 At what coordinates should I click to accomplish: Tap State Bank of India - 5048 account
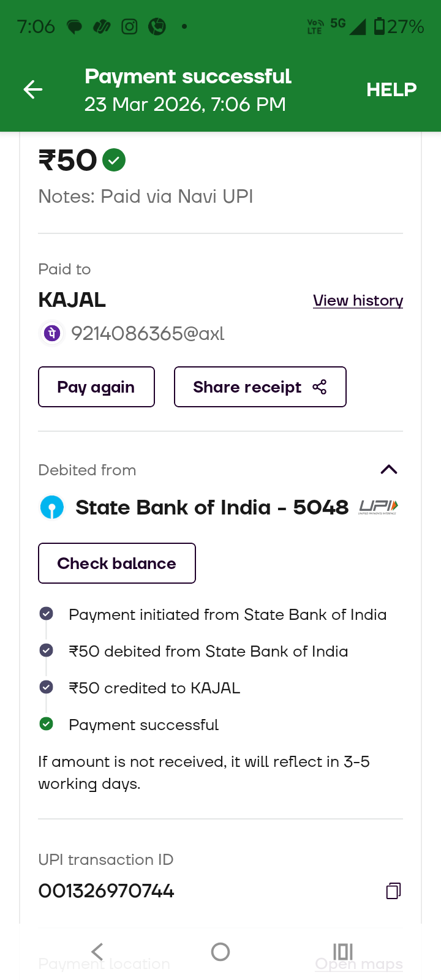(211, 508)
